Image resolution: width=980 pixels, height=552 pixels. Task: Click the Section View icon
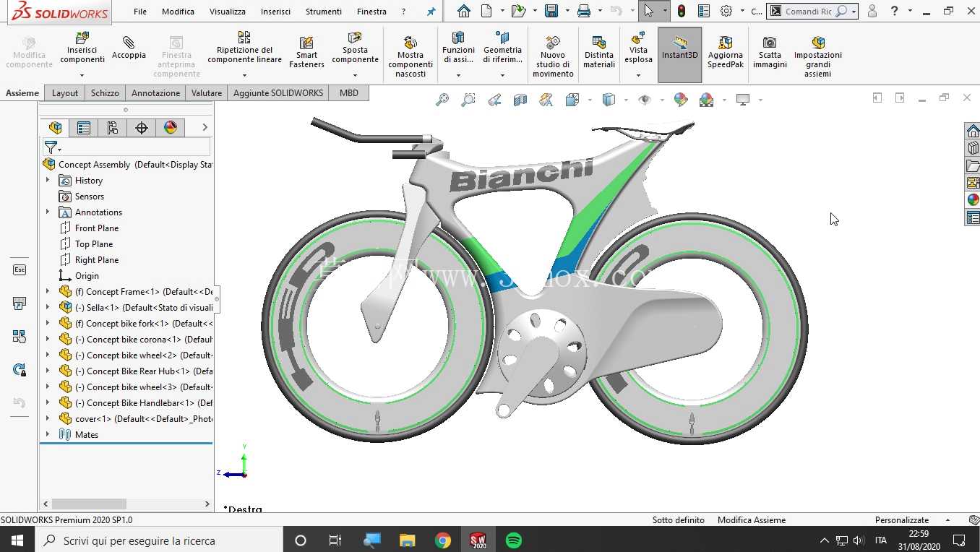point(520,100)
